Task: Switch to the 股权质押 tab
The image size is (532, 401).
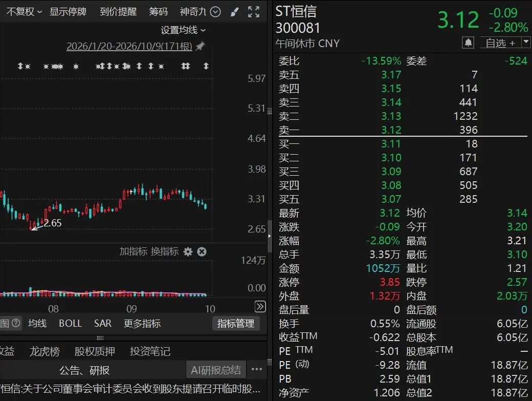Action: tap(95, 351)
